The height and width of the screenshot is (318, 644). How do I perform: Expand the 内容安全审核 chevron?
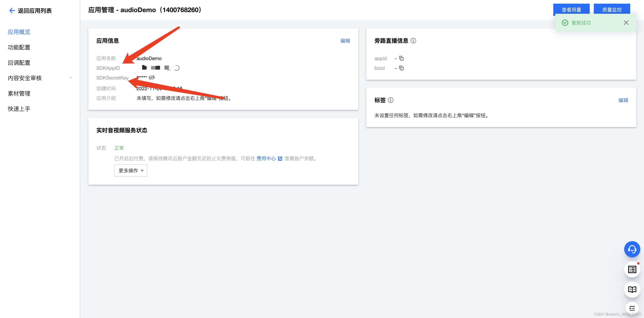pyautogui.click(x=71, y=78)
